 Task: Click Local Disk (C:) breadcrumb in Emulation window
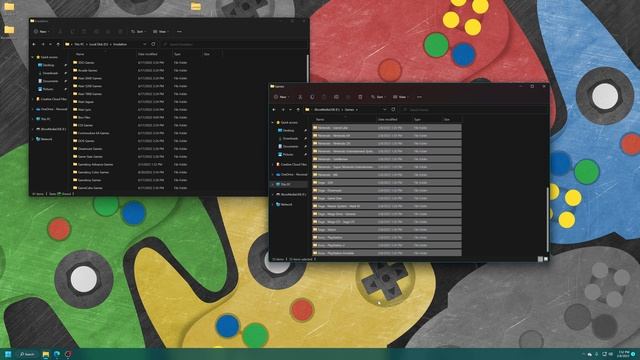pos(98,44)
